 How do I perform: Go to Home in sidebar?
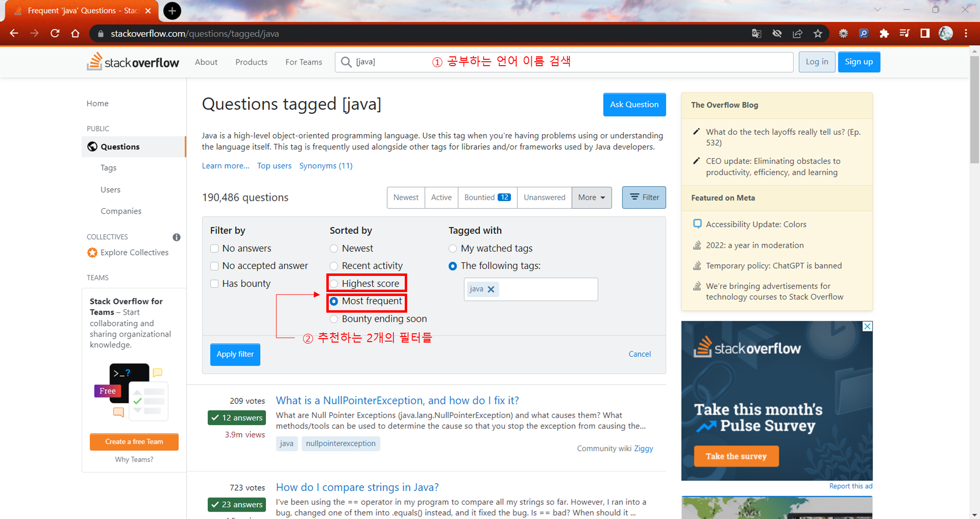tap(98, 103)
